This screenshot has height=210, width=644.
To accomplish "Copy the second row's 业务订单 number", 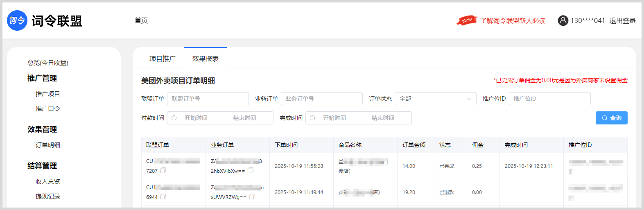I will (252, 197).
